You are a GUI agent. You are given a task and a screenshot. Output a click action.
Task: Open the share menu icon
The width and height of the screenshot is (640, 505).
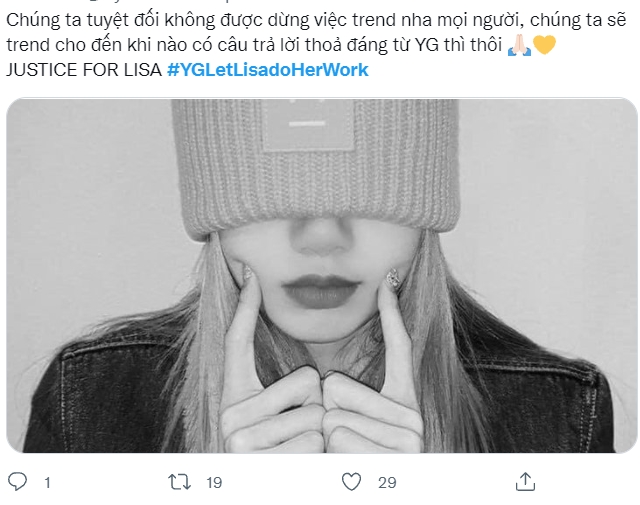(x=525, y=482)
